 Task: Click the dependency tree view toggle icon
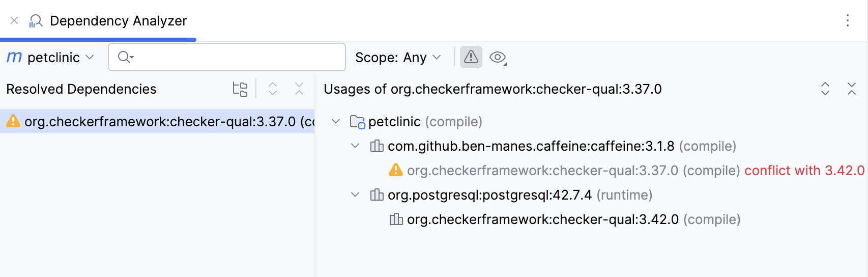[240, 89]
